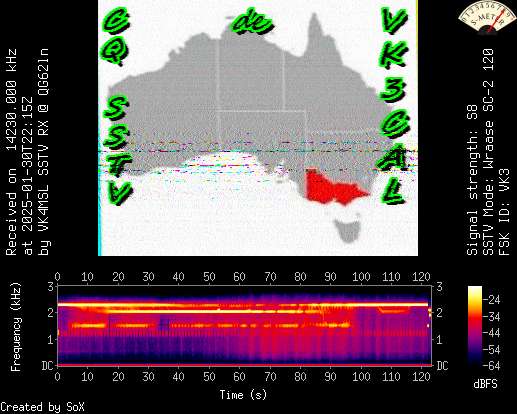The image size is (517, 414).
Task: Click the 100 second tick on top axis
Action: click(x=361, y=277)
